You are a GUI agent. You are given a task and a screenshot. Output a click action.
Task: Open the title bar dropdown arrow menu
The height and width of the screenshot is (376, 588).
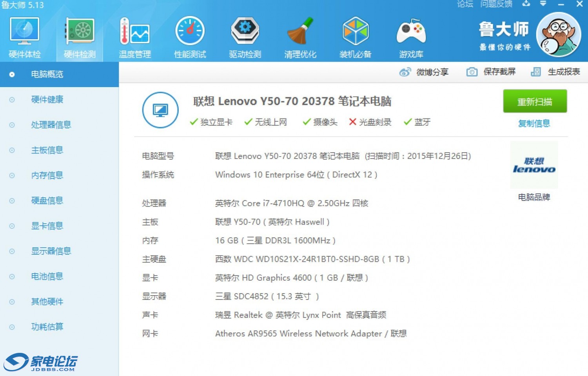click(543, 5)
